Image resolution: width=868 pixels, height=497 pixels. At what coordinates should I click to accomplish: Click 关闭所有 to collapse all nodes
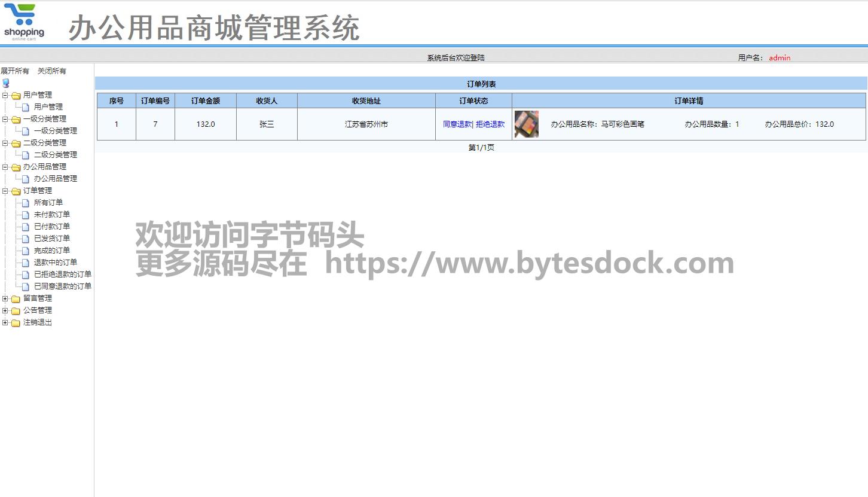click(52, 71)
